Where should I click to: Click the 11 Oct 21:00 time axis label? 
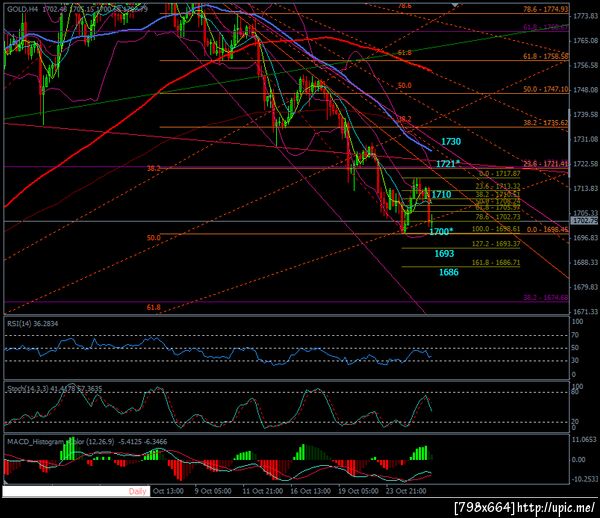(x=262, y=491)
